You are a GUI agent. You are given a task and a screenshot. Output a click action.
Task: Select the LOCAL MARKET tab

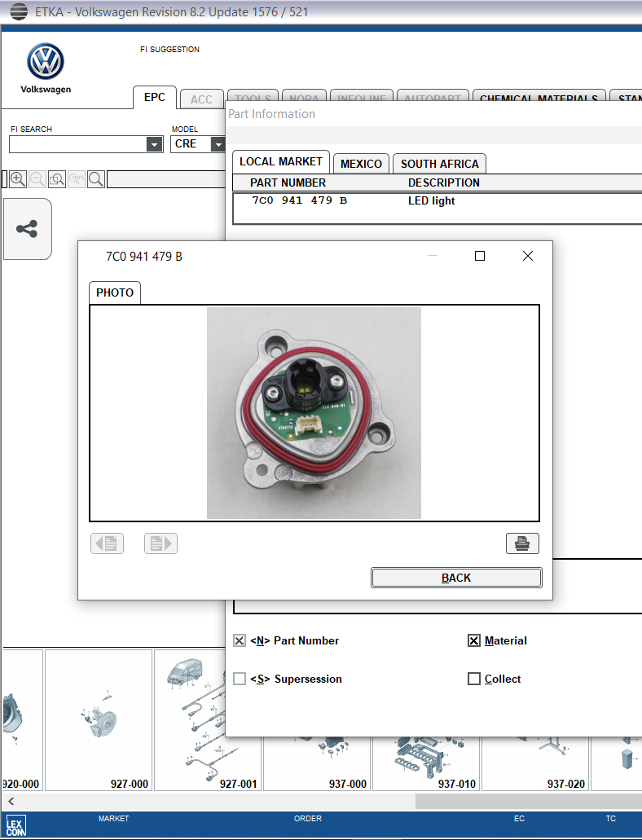[281, 162]
